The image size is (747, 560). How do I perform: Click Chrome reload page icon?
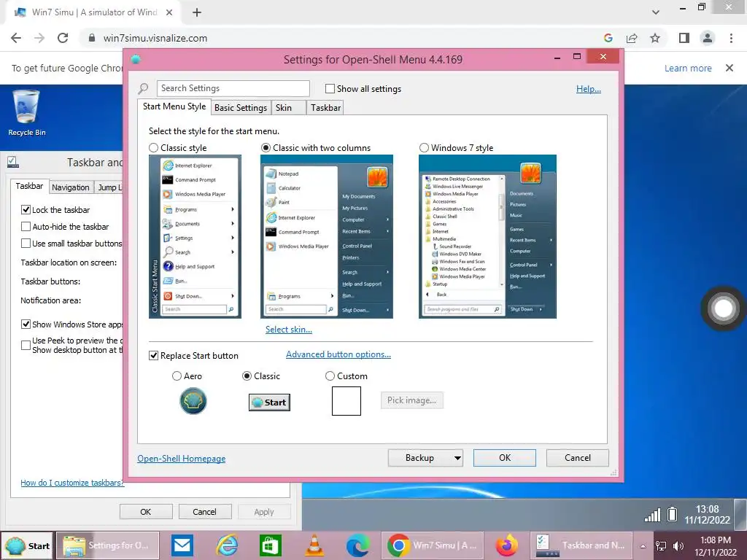coord(63,38)
